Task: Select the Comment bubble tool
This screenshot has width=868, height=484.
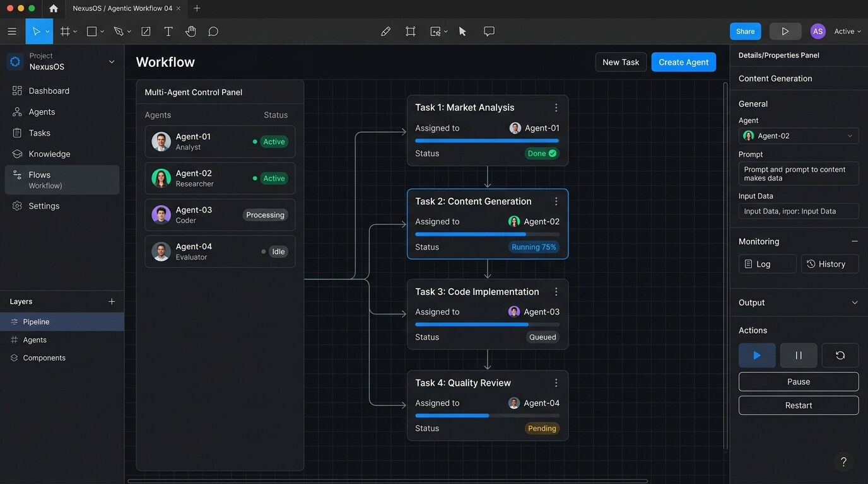Action: click(213, 32)
